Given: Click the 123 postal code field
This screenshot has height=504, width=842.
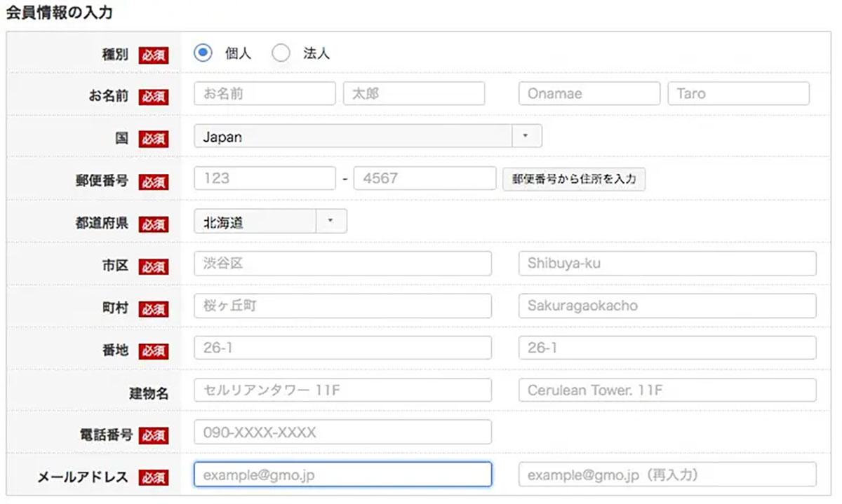Looking at the screenshot, I should 265,178.
